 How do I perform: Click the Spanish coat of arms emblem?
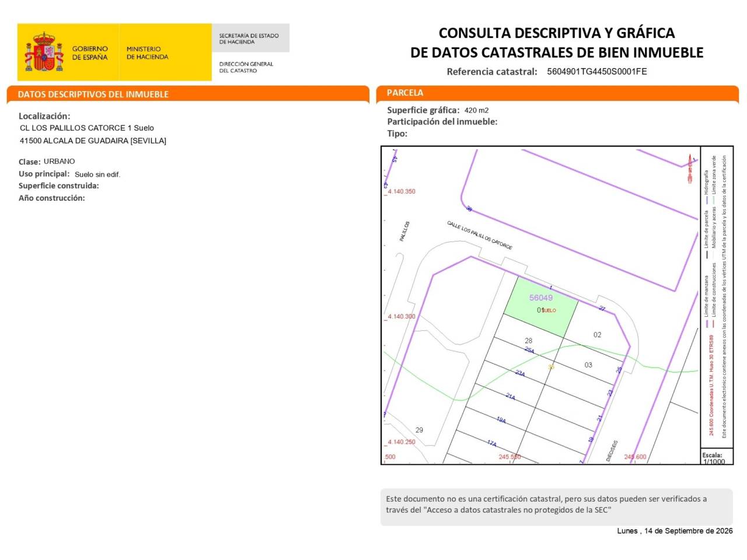coord(44,52)
